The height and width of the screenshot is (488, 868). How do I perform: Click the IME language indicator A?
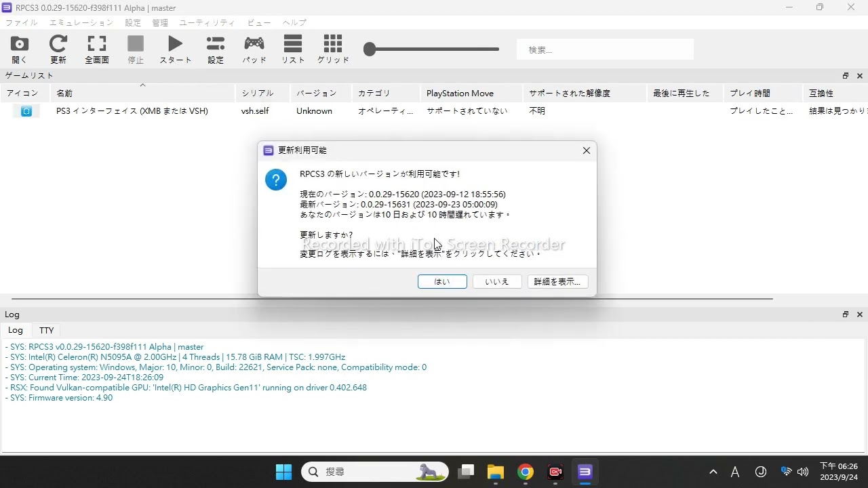point(735,472)
